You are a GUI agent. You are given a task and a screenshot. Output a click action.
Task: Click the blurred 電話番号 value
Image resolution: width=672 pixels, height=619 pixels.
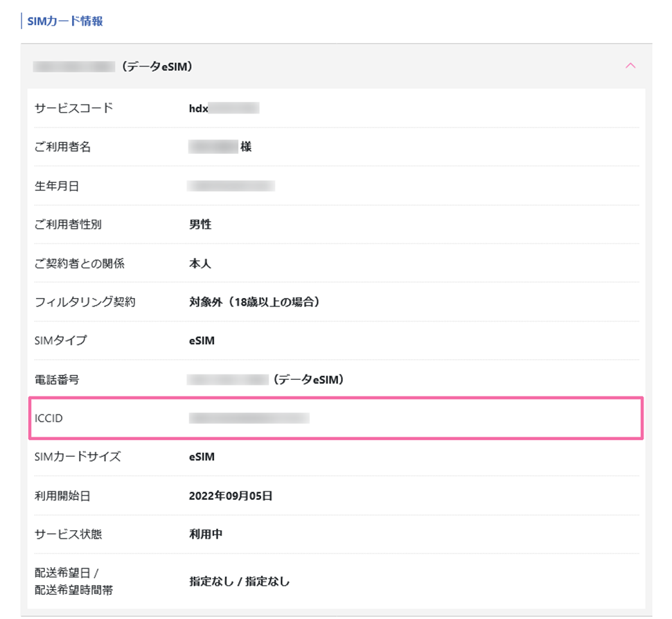tap(228, 380)
